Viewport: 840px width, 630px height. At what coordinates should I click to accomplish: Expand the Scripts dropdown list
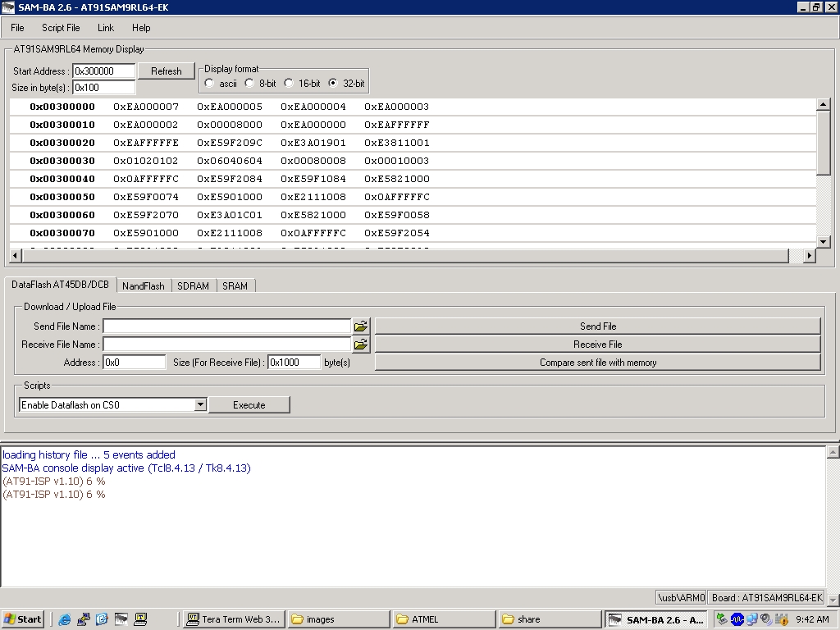pos(200,405)
